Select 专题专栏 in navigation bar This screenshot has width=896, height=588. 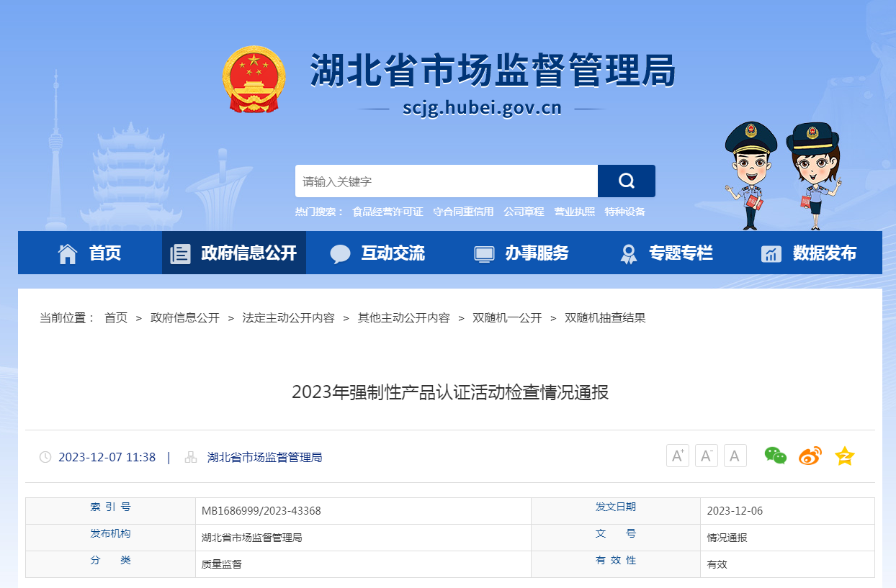666,253
